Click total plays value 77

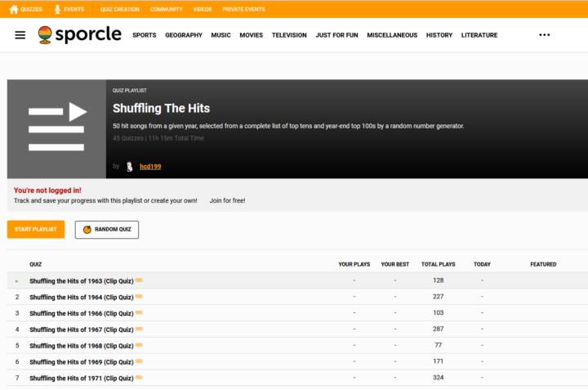(x=438, y=344)
